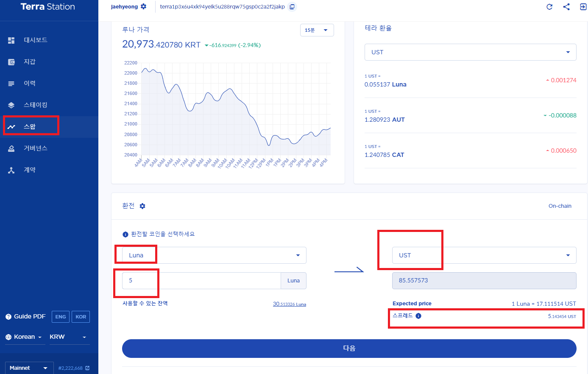
Task: Click the 0.000650 CAT rate change value
Action: pos(561,151)
